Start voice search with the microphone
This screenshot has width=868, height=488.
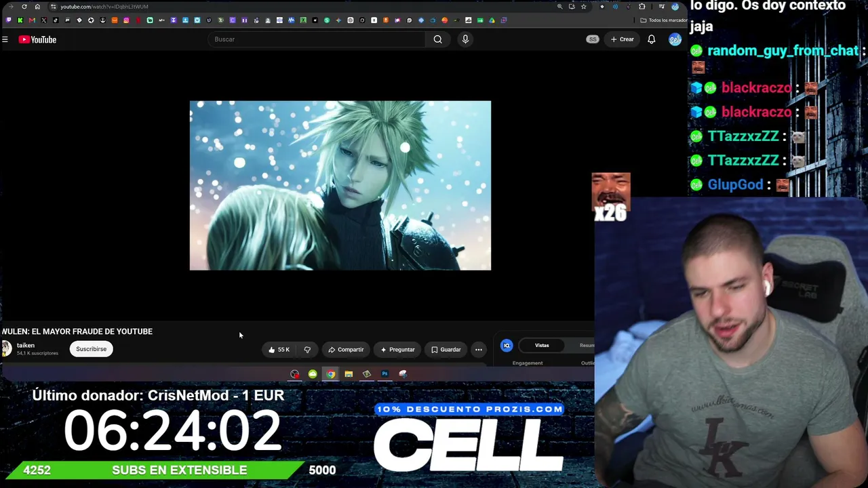coord(465,39)
